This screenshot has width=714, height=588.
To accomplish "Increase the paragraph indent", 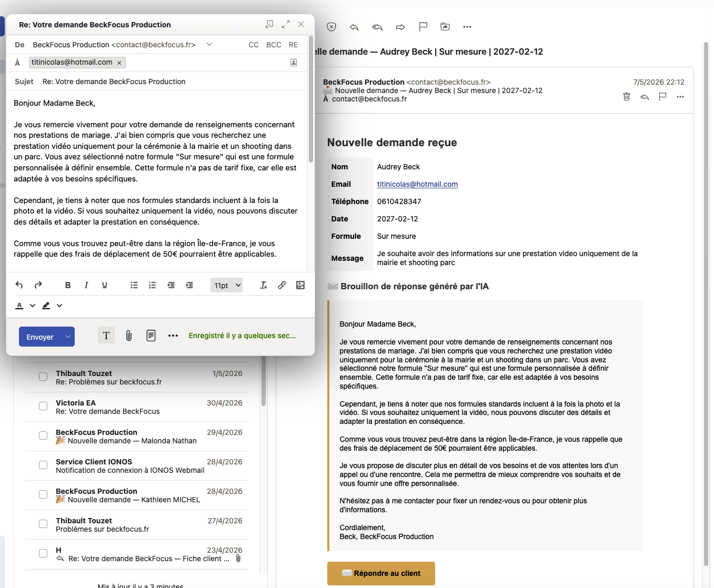I will (x=189, y=285).
